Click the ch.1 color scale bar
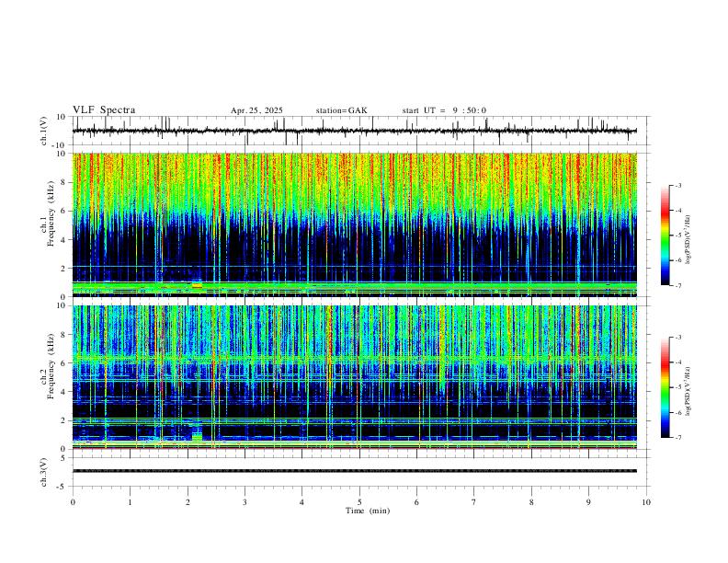 click(x=665, y=235)
